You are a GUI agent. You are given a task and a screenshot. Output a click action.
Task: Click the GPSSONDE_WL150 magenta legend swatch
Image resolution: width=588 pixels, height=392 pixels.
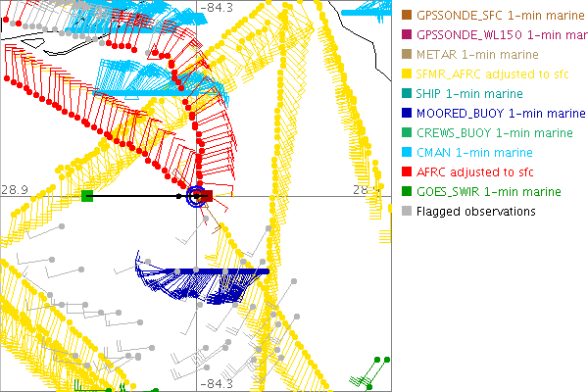407,34
